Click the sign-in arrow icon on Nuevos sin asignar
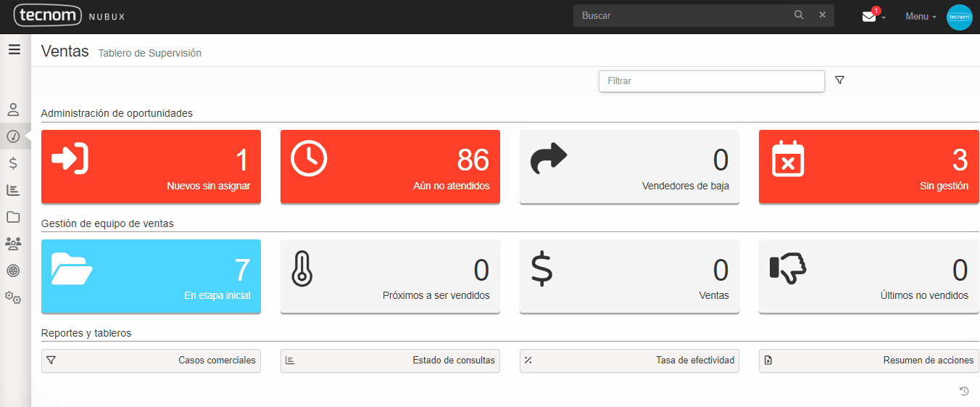 (70, 159)
